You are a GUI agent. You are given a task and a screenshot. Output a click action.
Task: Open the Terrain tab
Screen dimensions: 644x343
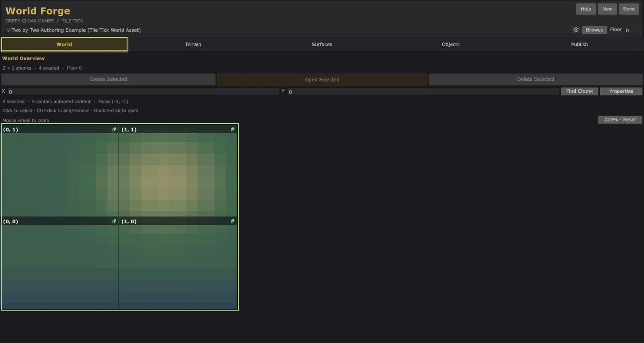(x=193, y=44)
